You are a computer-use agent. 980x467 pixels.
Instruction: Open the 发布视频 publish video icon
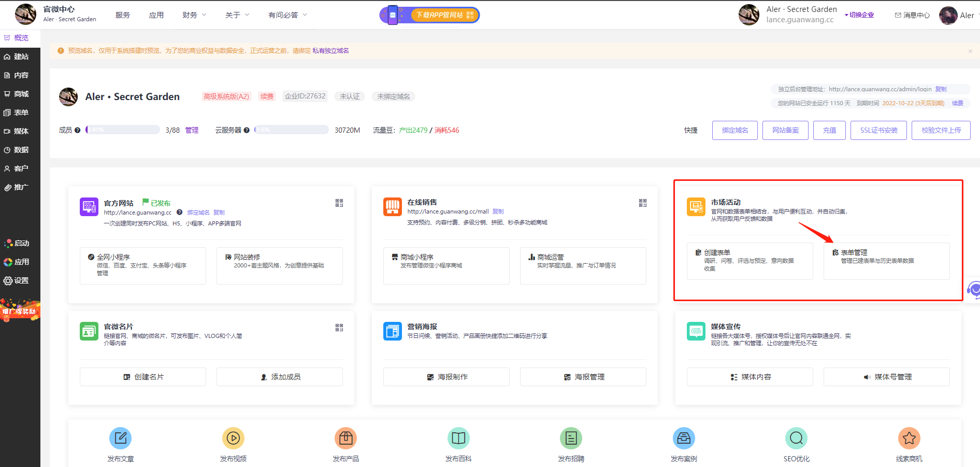pos(233,438)
